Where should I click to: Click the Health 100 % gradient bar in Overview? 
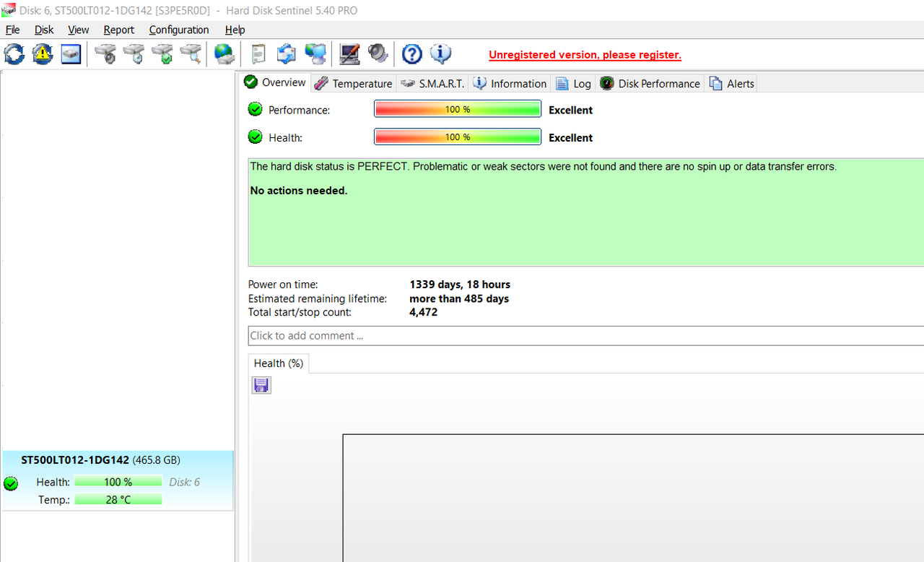(458, 137)
